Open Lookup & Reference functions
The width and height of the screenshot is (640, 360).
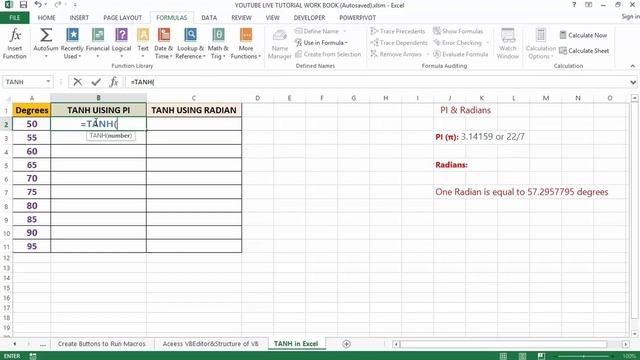click(x=190, y=44)
